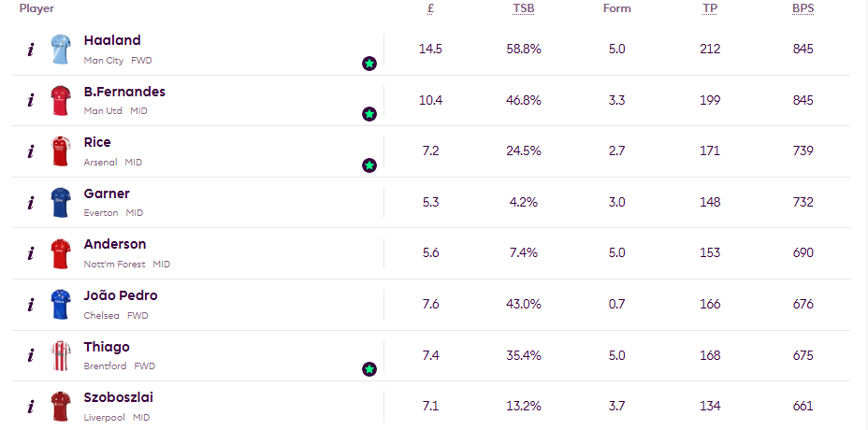Image resolution: width=868 pixels, height=430 pixels.
Task: Click Rice's Arsenal shirt image
Action: pyautogui.click(x=61, y=150)
